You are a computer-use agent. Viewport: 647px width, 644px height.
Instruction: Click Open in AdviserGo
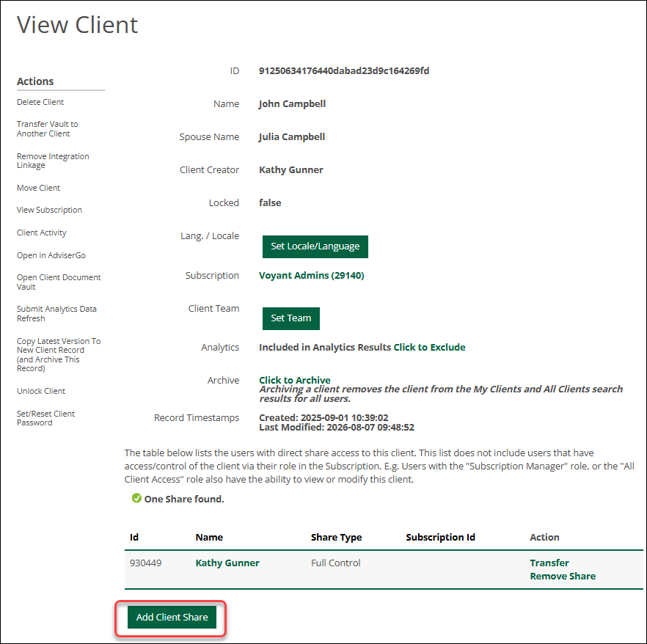point(51,255)
